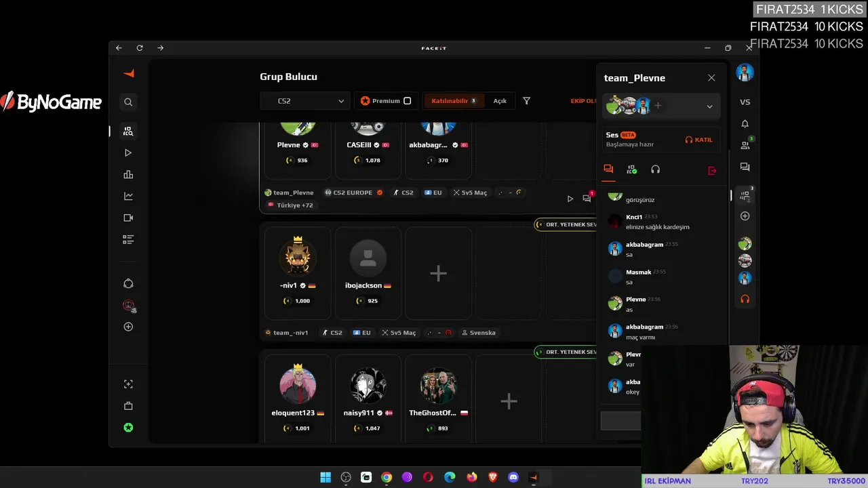
Task: Open Firefox from taskbar
Action: [472, 477]
